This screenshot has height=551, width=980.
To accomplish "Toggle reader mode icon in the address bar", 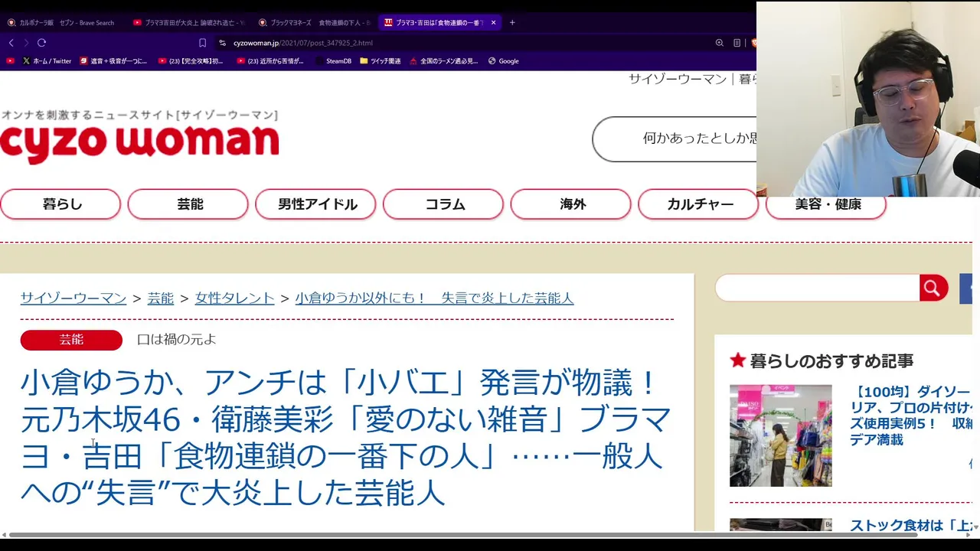I will (x=737, y=43).
